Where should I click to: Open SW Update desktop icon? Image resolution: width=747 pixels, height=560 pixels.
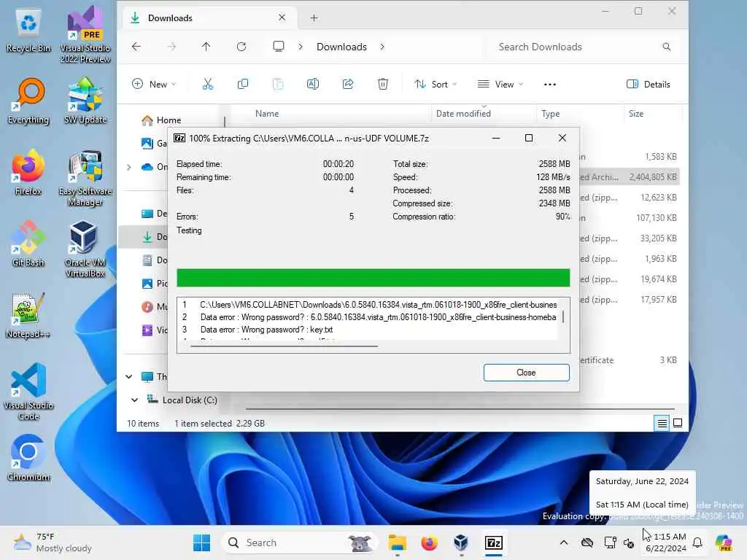coord(85,101)
